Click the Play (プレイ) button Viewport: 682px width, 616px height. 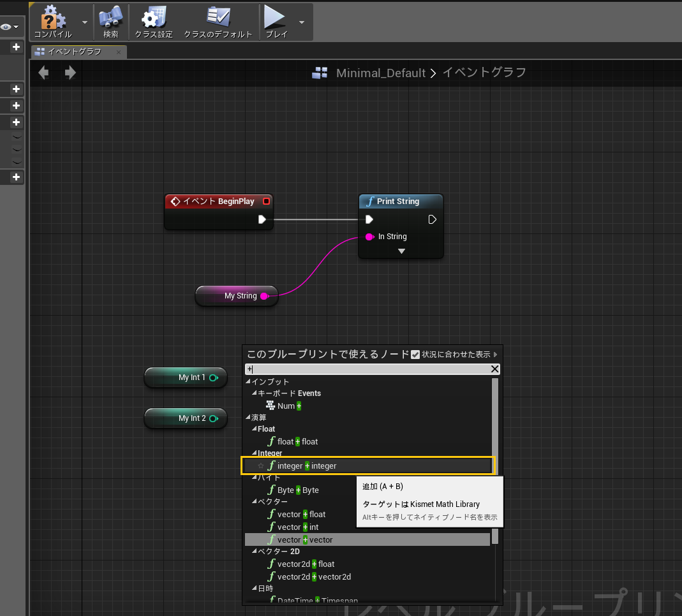[x=276, y=21]
